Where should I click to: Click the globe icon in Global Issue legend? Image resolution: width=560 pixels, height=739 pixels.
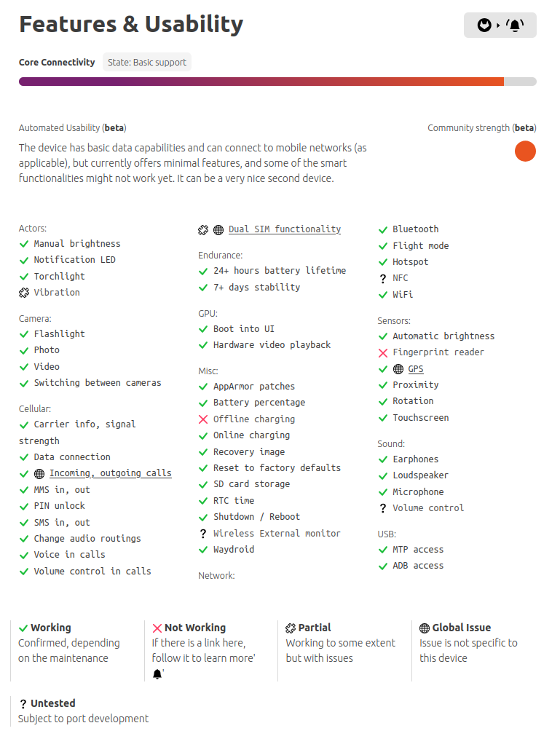coord(425,628)
